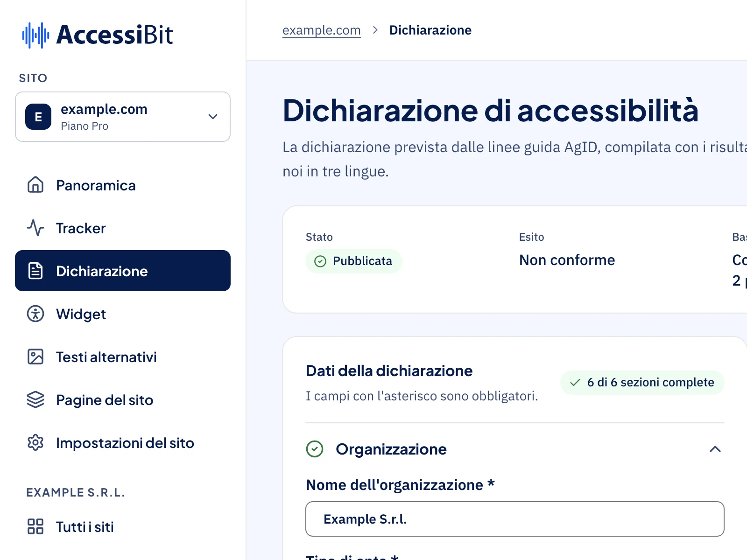Image resolution: width=747 pixels, height=560 pixels.
Task: Click the accessibility person icon beside Widget
Action: click(x=35, y=314)
